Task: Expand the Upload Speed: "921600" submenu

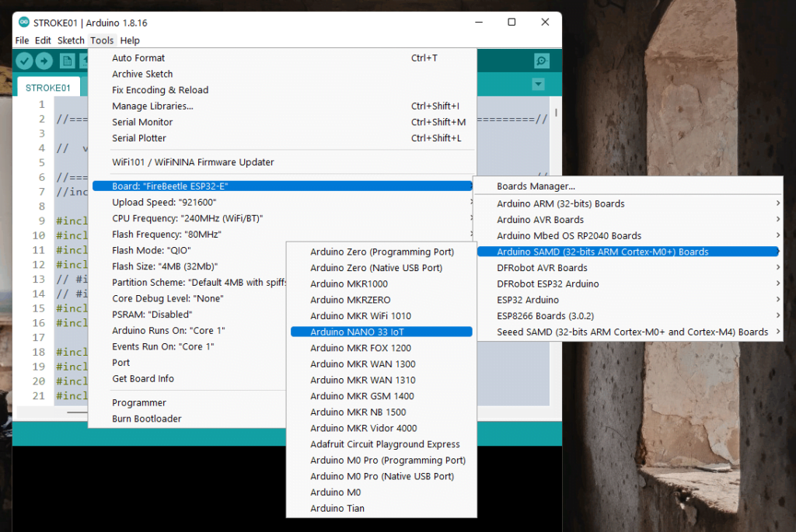Action: pyautogui.click(x=283, y=203)
